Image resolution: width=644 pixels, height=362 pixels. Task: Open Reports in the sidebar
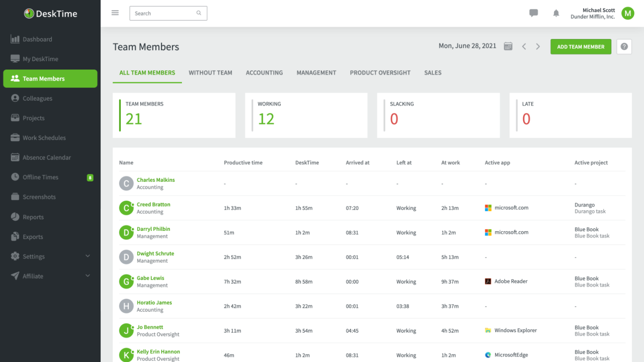pyautogui.click(x=33, y=217)
